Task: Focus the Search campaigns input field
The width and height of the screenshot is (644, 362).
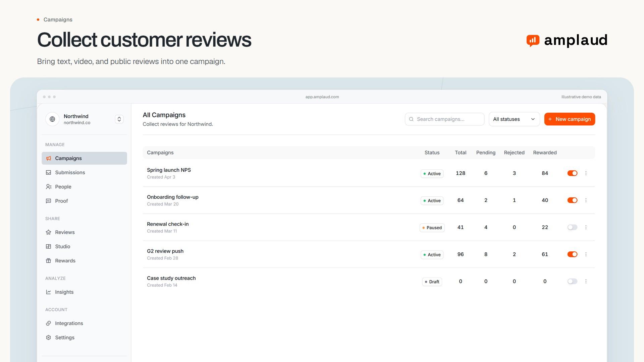Action: click(444, 119)
